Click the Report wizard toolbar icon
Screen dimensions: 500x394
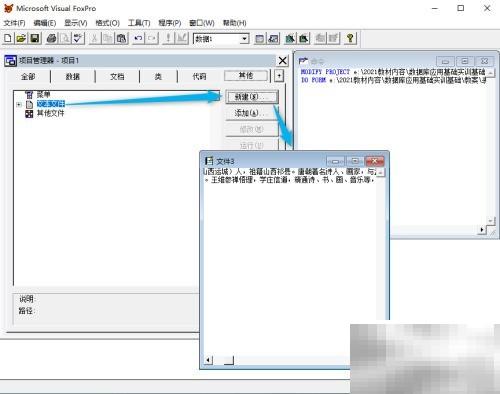tap(303, 38)
